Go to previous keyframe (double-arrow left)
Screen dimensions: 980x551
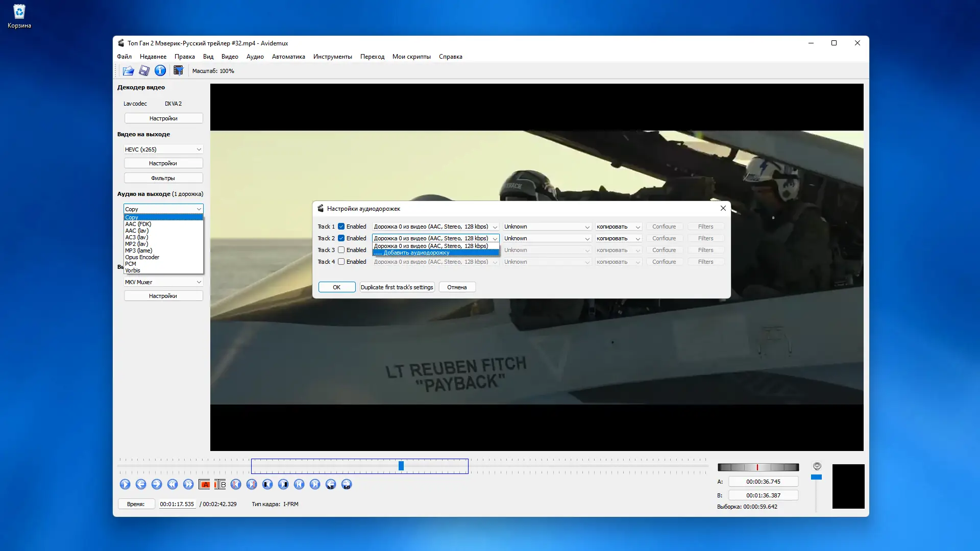pos(173,485)
